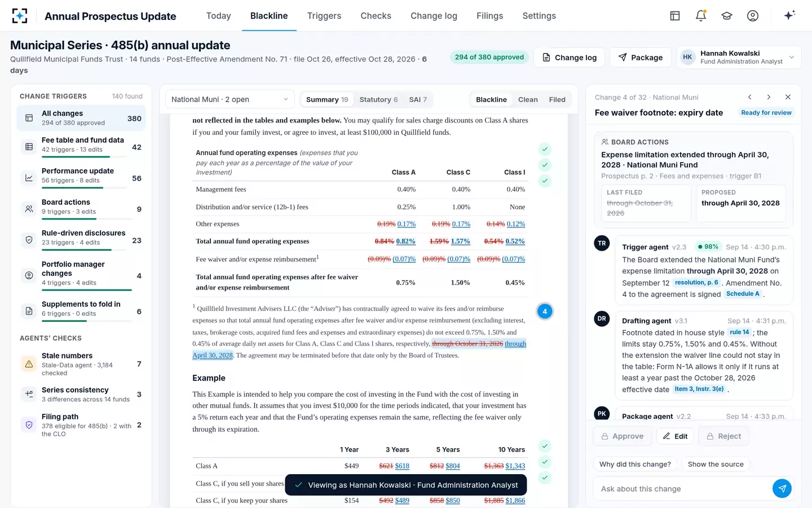Select the Series consistency icon
The height and width of the screenshot is (508, 812).
[x=29, y=394]
